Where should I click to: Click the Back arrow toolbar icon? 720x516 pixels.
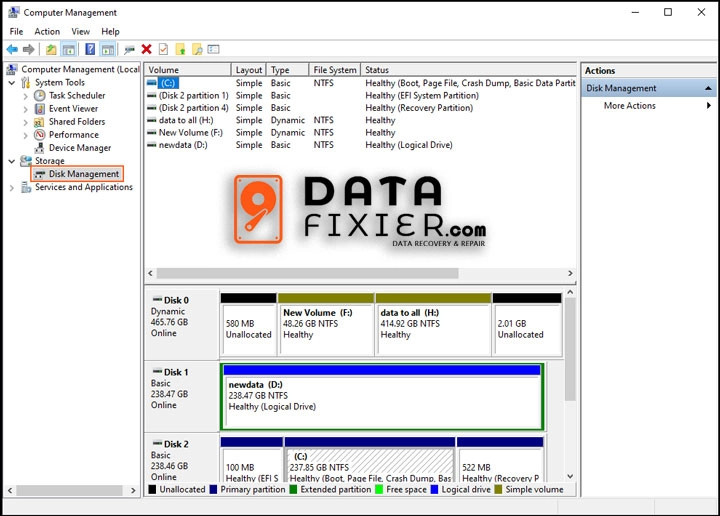12,49
